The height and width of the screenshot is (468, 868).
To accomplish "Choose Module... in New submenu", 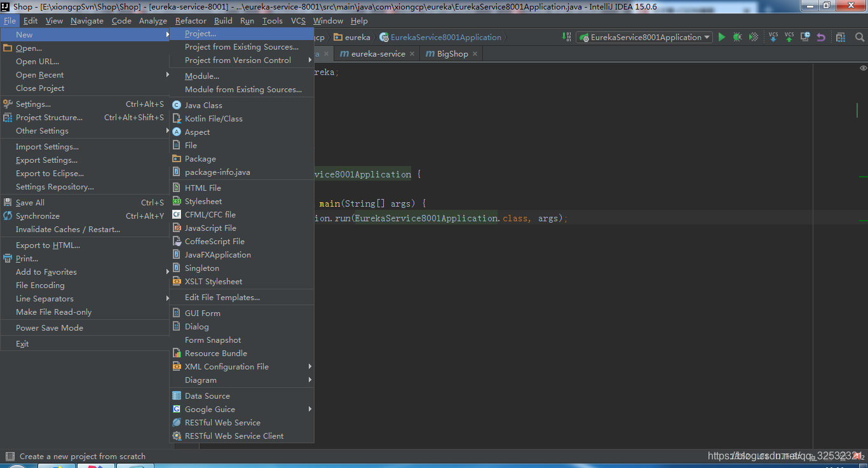I will (x=242, y=76).
